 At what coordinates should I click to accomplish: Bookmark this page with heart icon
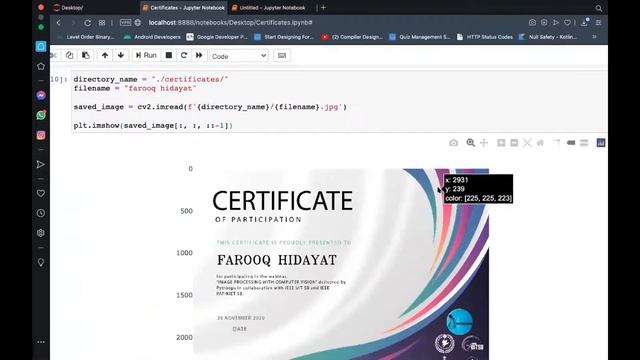[567, 22]
